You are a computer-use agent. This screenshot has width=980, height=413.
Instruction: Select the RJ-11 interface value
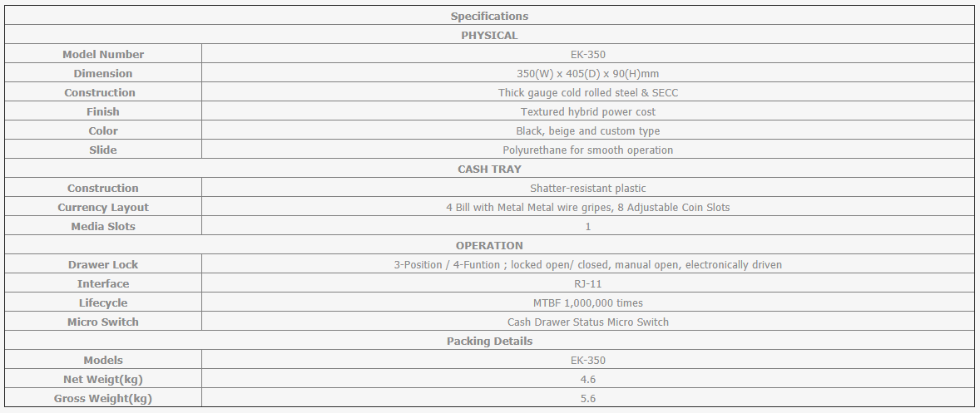(x=587, y=284)
